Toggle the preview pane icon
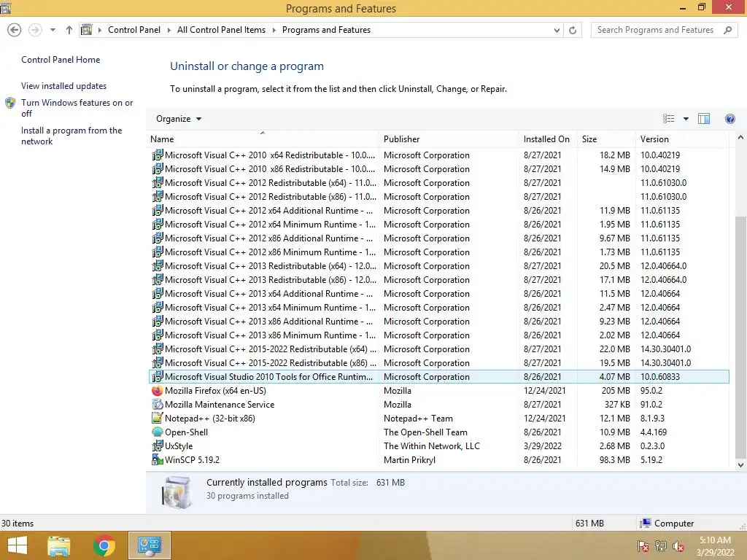This screenshot has height=560, width=747. (x=704, y=119)
